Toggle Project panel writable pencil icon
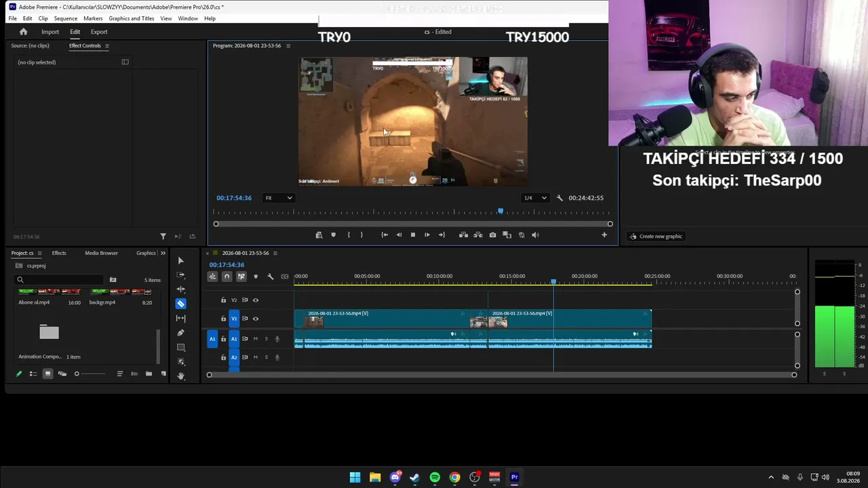The width and height of the screenshot is (868, 488). click(x=19, y=374)
